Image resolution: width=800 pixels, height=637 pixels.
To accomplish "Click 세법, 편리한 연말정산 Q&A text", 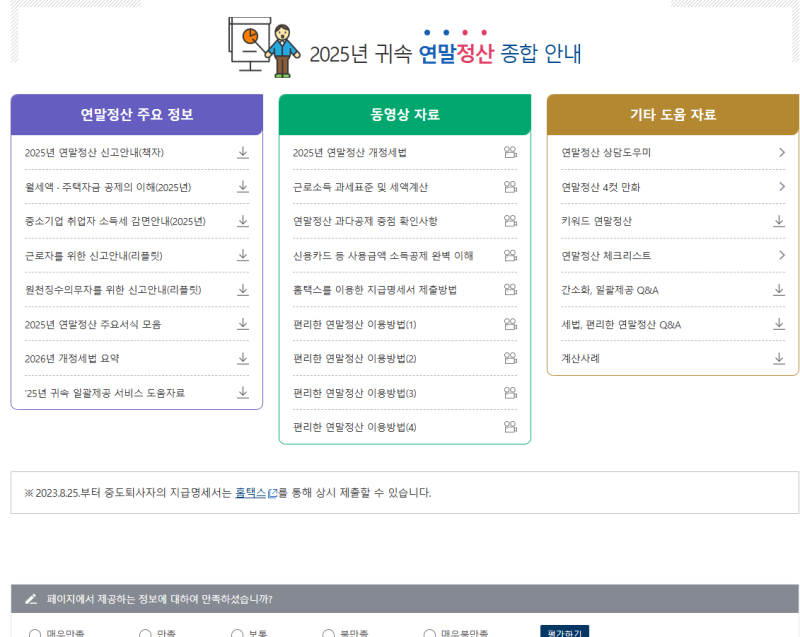I will coord(621,325).
